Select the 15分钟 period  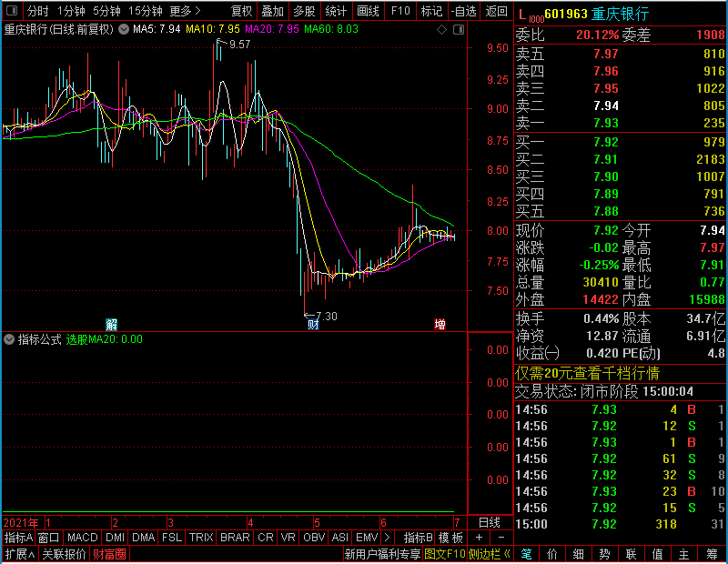pyautogui.click(x=146, y=11)
